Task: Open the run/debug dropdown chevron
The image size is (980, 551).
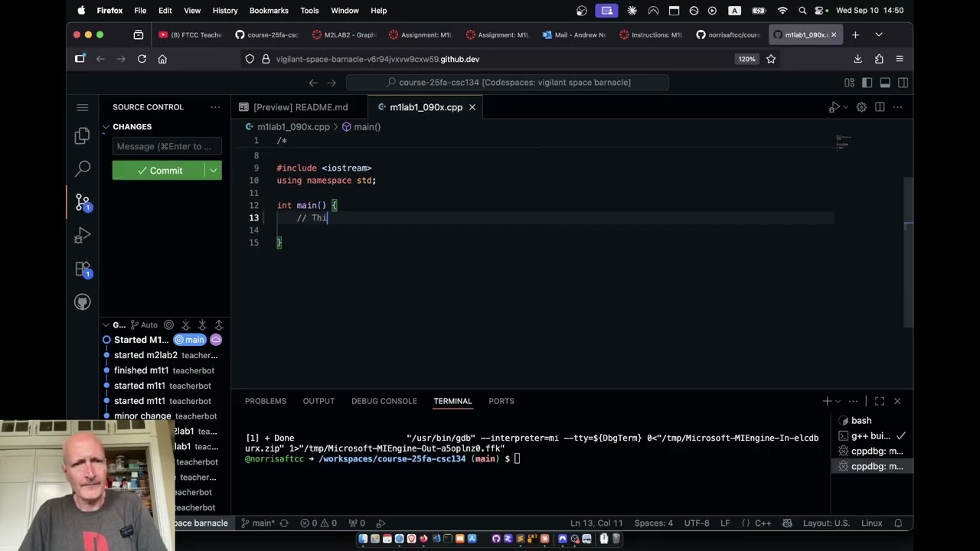Action: pos(845,107)
